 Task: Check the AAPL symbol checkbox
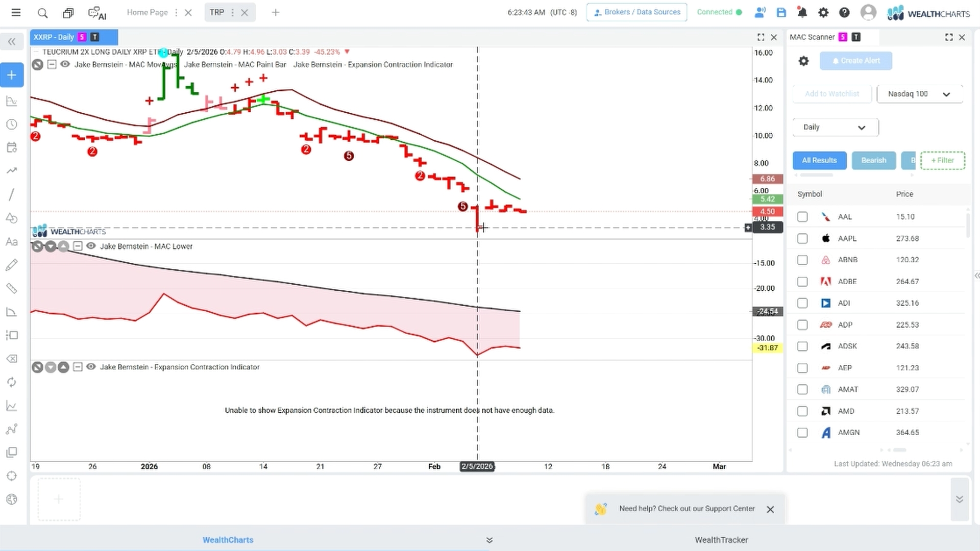click(x=802, y=238)
